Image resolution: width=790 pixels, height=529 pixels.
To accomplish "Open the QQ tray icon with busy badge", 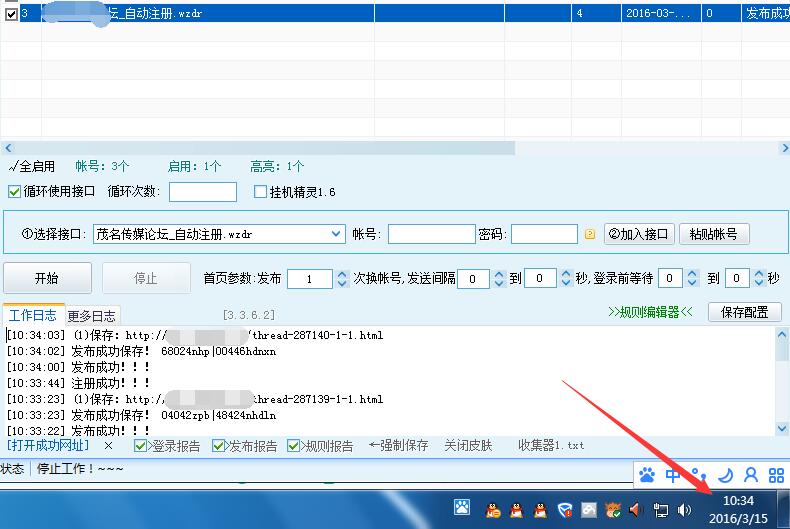I will pos(493,510).
